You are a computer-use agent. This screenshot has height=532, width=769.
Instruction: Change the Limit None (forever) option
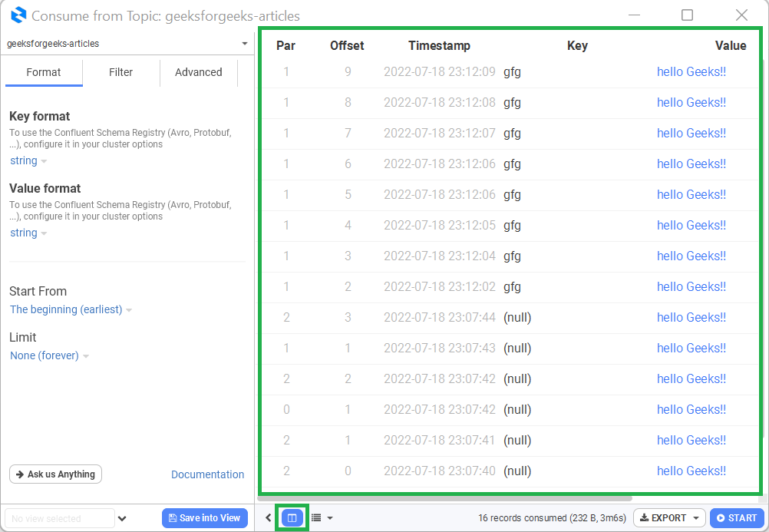click(49, 355)
